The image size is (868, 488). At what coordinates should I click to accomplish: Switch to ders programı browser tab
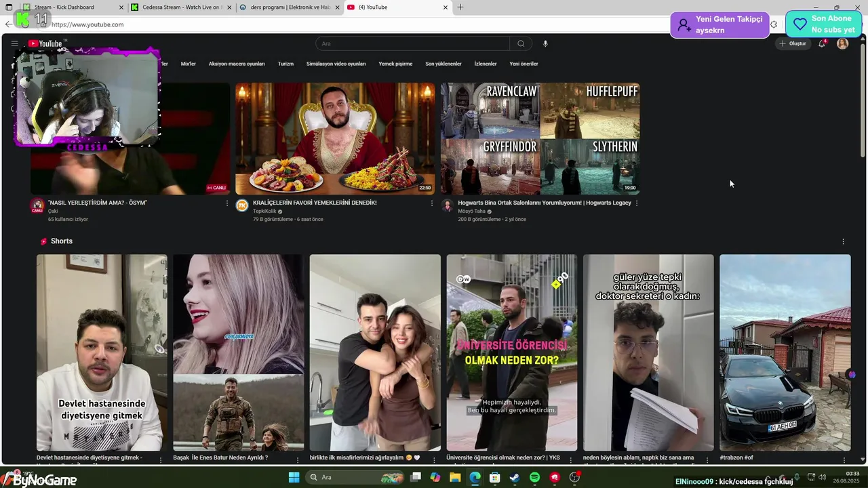tap(290, 7)
